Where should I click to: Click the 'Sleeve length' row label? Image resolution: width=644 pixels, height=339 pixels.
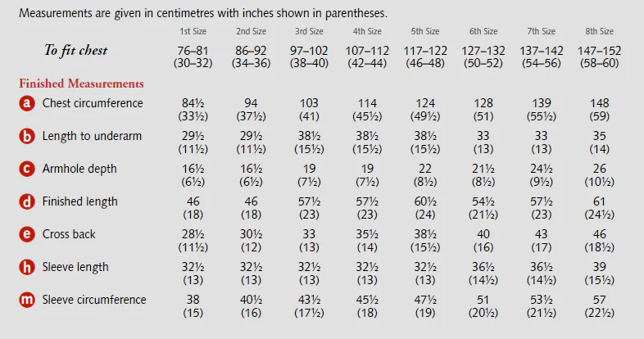tap(75, 267)
